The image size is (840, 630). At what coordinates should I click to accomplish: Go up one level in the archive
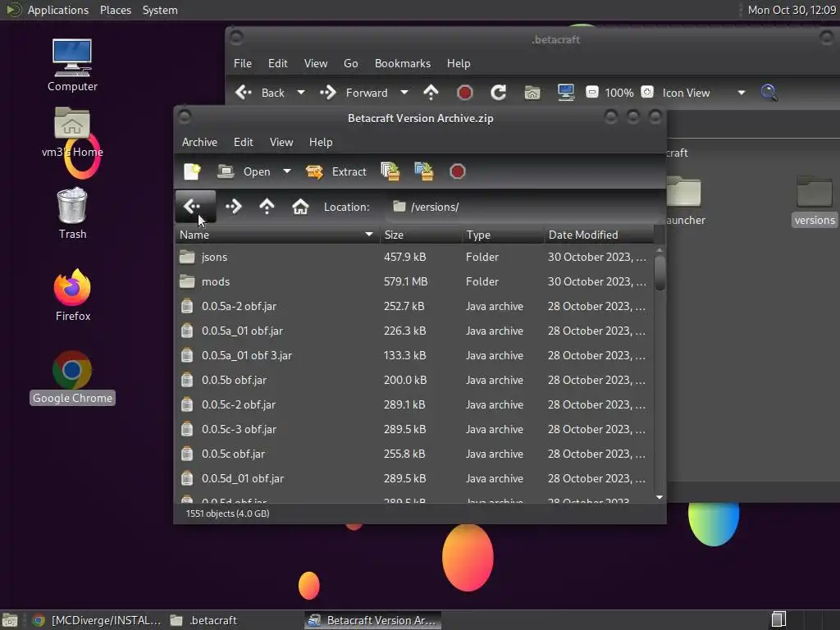click(x=267, y=206)
